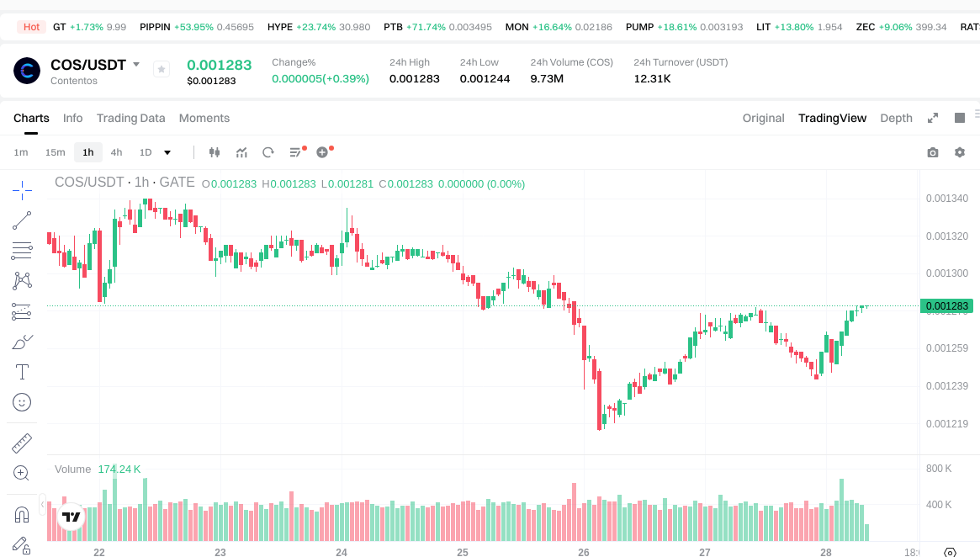Take a chart snapshot with camera icon
The height and width of the screenshot is (557, 980).
point(932,152)
